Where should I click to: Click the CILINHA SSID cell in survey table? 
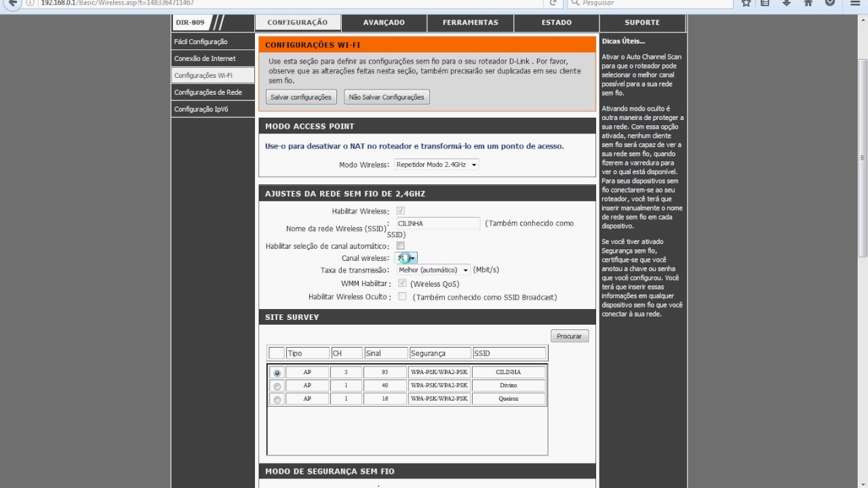[509, 372]
